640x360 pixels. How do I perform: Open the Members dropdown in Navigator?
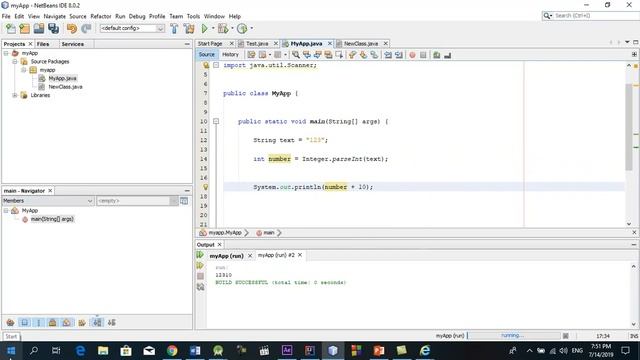pyautogui.click(x=90, y=201)
